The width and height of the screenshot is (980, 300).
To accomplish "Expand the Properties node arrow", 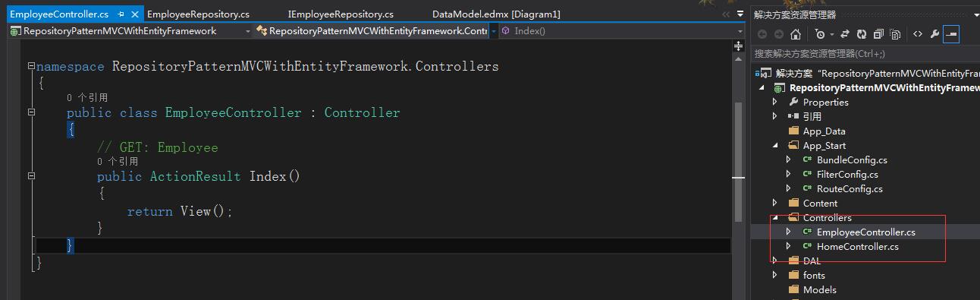I will (774, 102).
